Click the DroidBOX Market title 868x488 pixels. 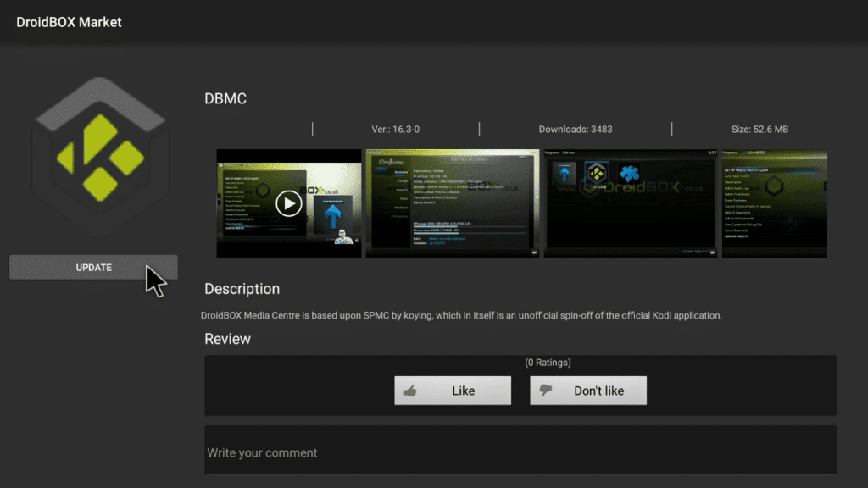[x=69, y=22]
